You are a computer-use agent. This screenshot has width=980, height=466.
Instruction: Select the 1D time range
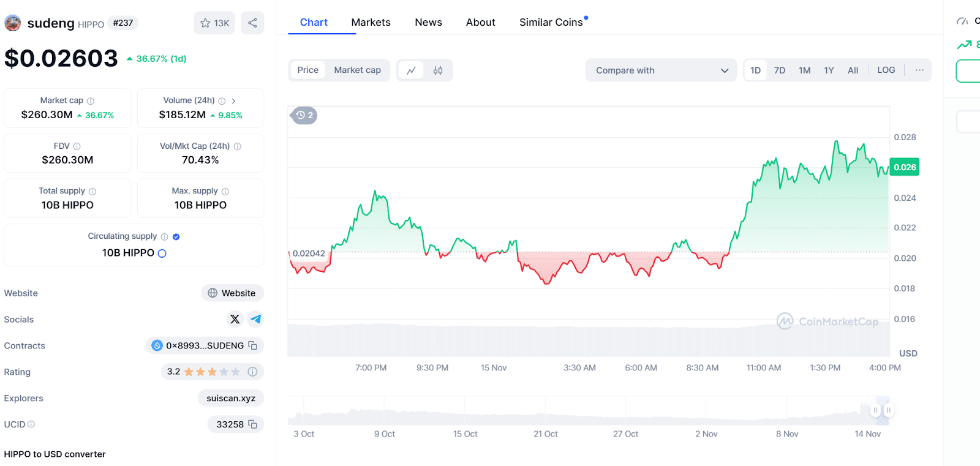tap(756, 70)
